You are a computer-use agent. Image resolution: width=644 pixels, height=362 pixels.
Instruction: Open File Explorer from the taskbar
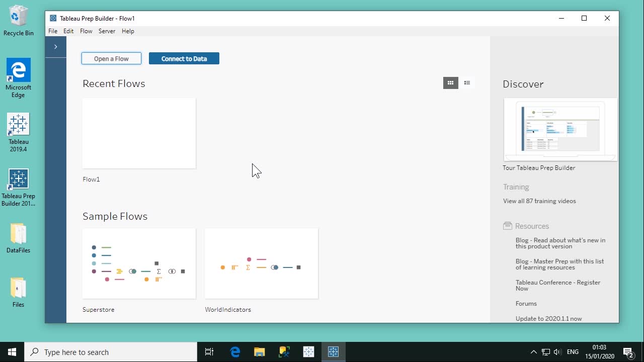259,352
